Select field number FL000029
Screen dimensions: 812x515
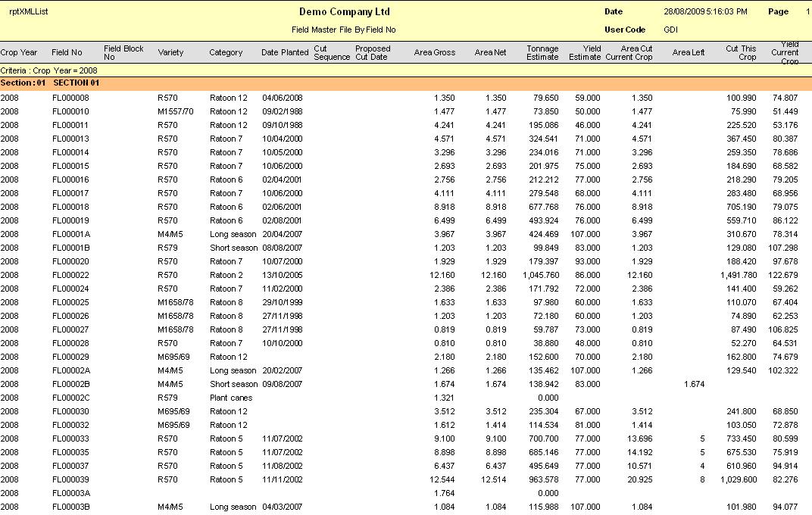tap(70, 357)
